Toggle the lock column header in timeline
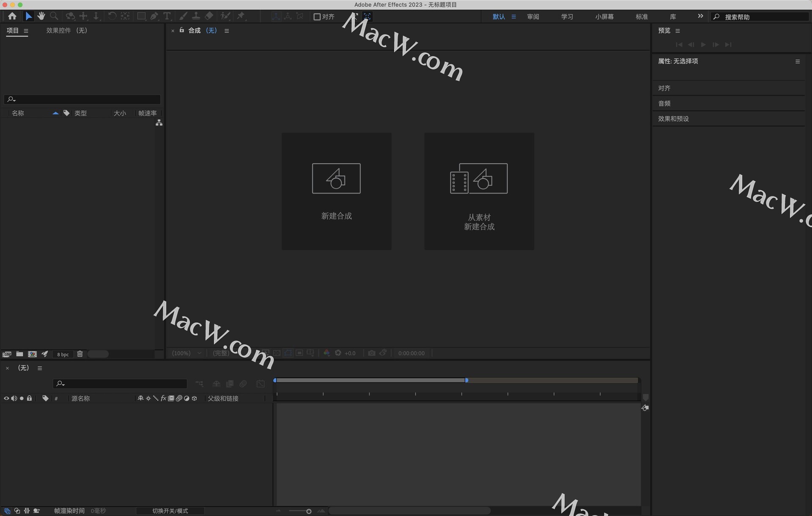 (x=29, y=399)
